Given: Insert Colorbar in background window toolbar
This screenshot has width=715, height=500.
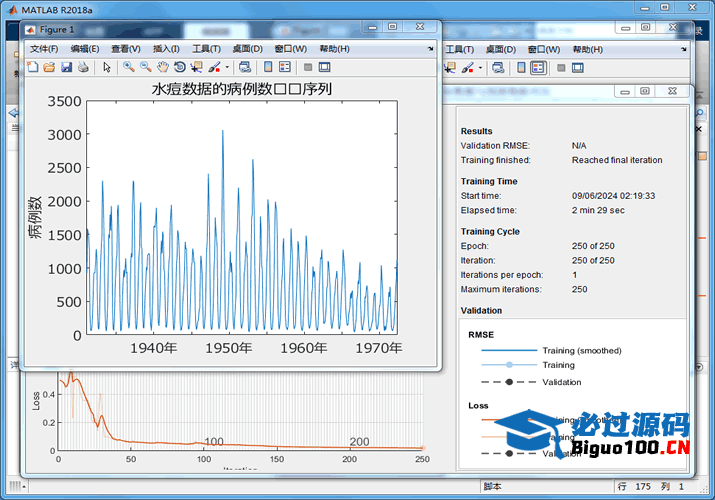Looking at the screenshot, I should click(521, 68).
